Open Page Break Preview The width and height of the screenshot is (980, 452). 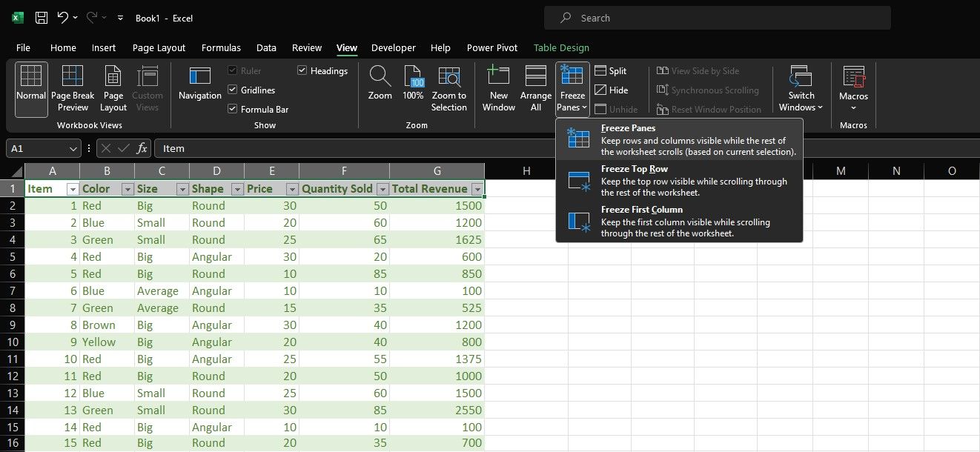(72, 89)
